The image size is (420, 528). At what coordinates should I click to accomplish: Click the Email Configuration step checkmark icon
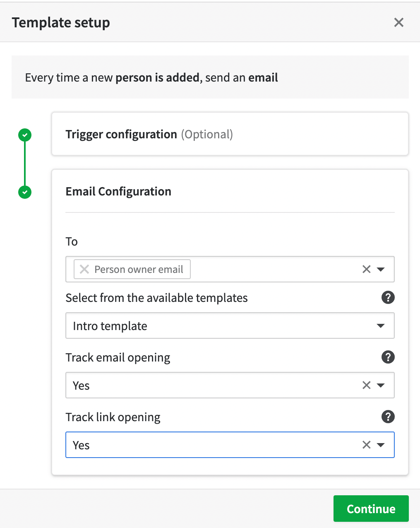[24, 192]
